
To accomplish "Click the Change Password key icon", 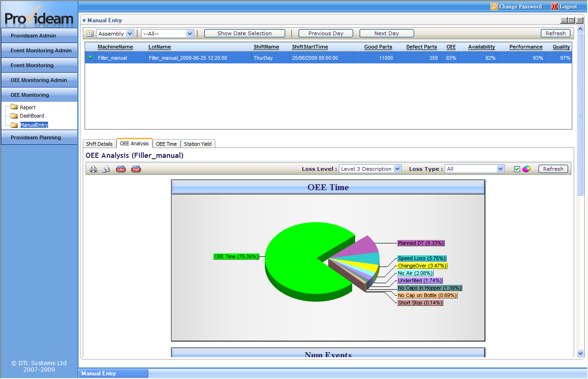I will 494,6.
